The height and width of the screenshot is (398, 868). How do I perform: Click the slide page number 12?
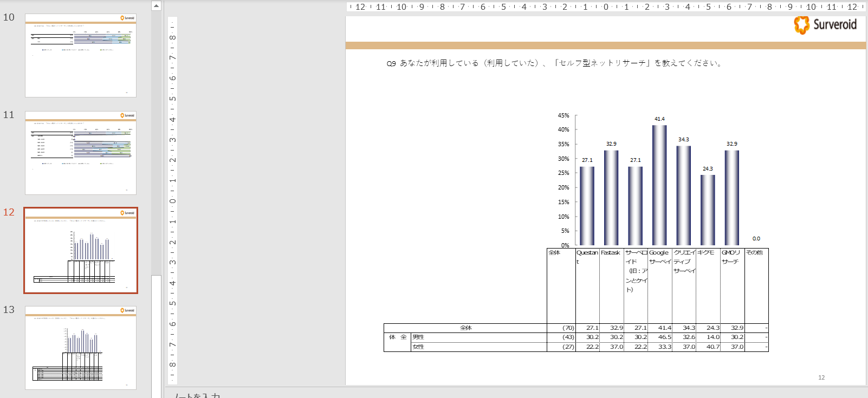click(821, 377)
